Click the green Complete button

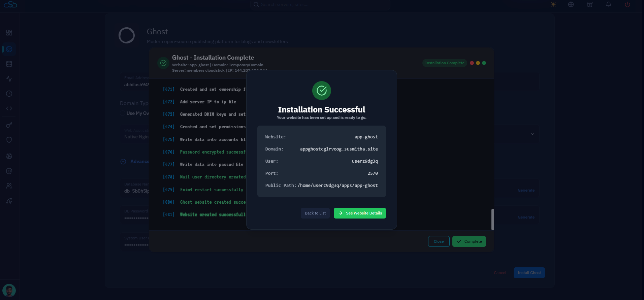point(469,241)
